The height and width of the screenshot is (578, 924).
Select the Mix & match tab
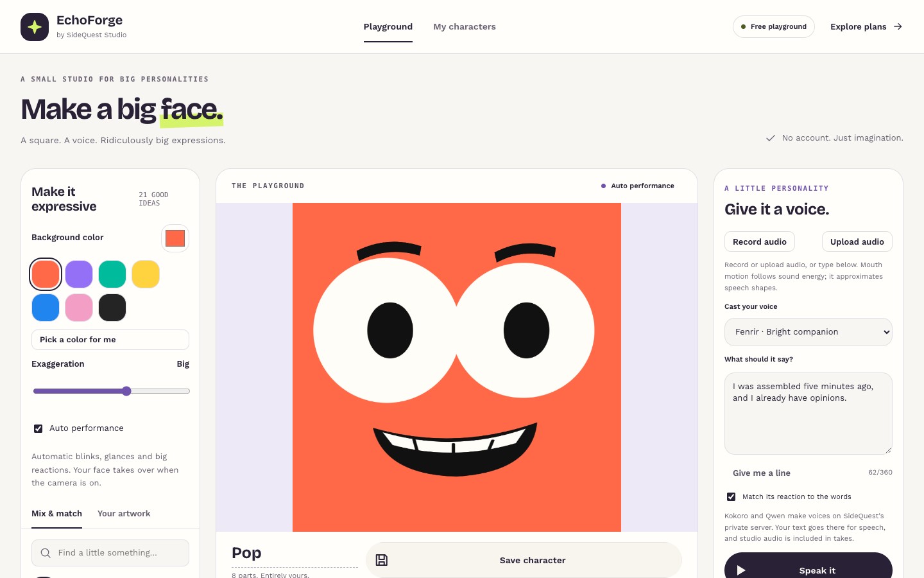click(x=56, y=513)
